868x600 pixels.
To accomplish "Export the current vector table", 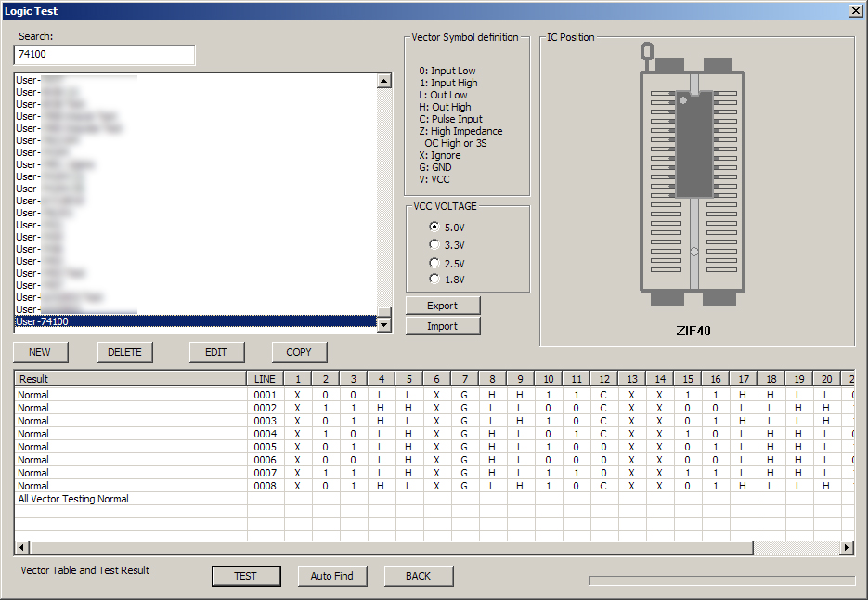I will click(443, 305).
